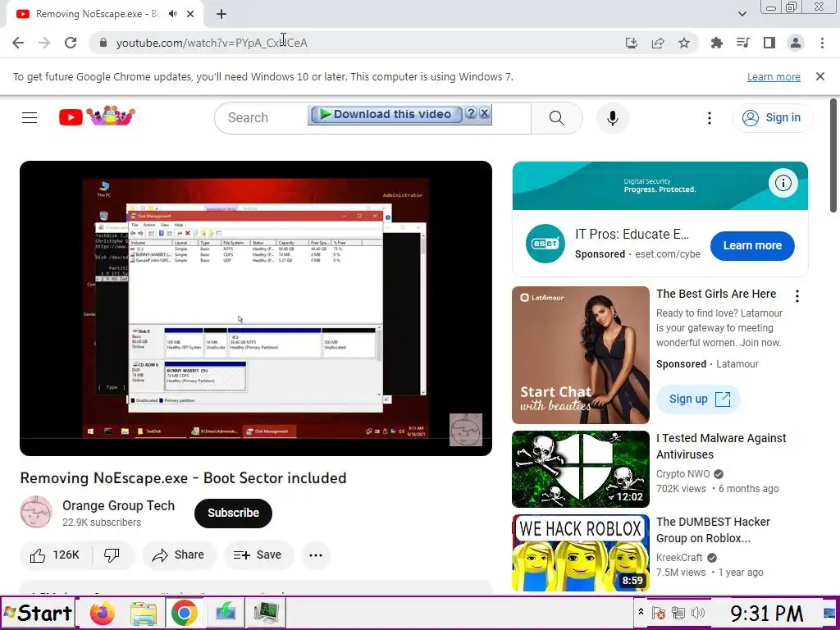This screenshot has width=840, height=630.
Task: Share the video
Action: click(179, 555)
